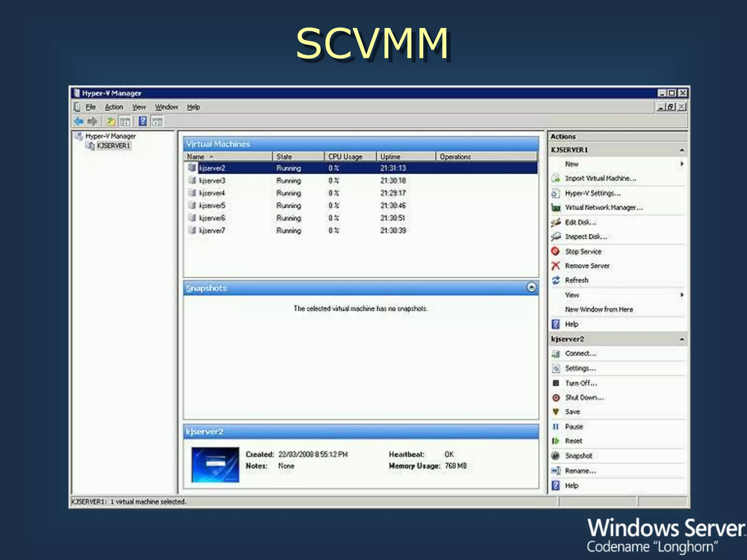Open the Action menu
The image size is (747, 560).
[114, 107]
